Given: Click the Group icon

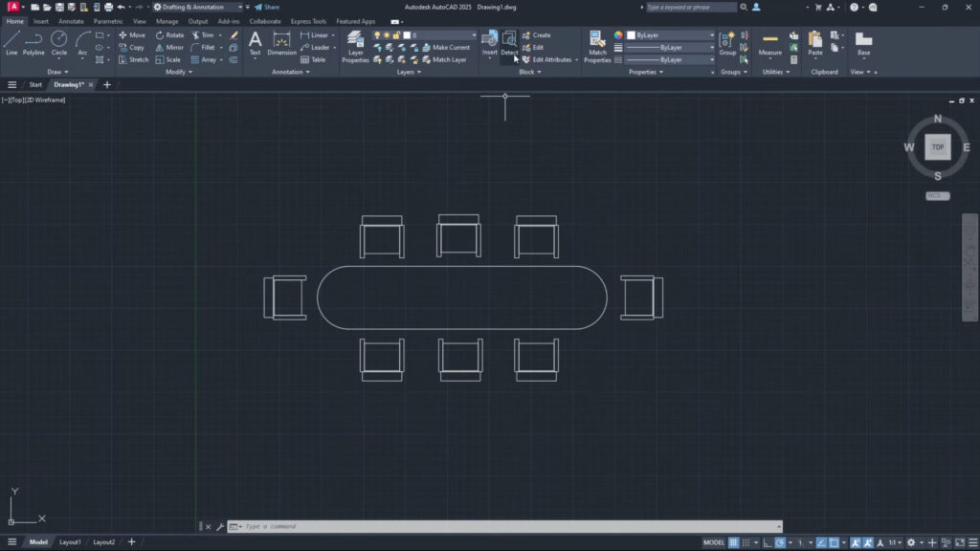Looking at the screenshot, I should (x=727, y=43).
